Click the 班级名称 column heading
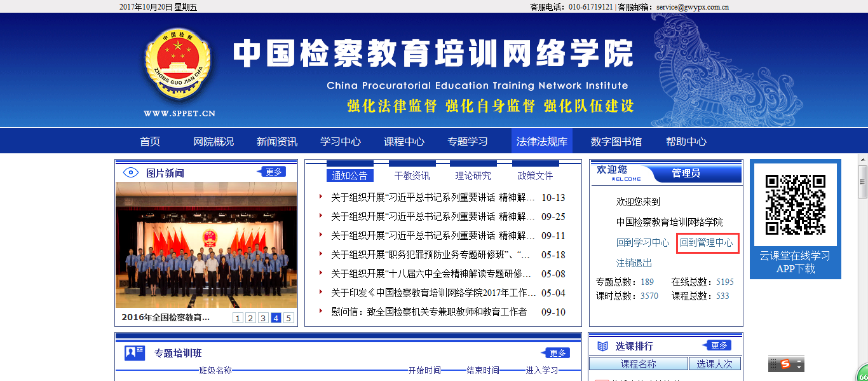The height and width of the screenshot is (381, 868). [x=215, y=370]
